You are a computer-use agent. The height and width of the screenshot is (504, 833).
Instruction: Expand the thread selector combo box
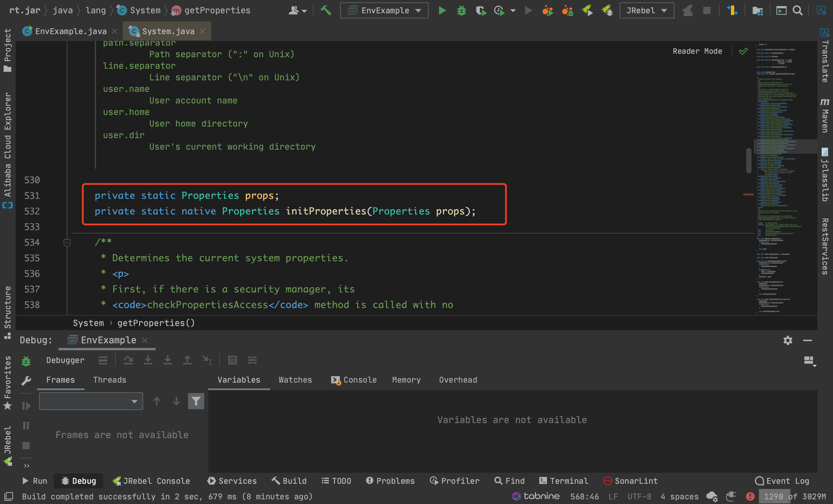tap(91, 401)
